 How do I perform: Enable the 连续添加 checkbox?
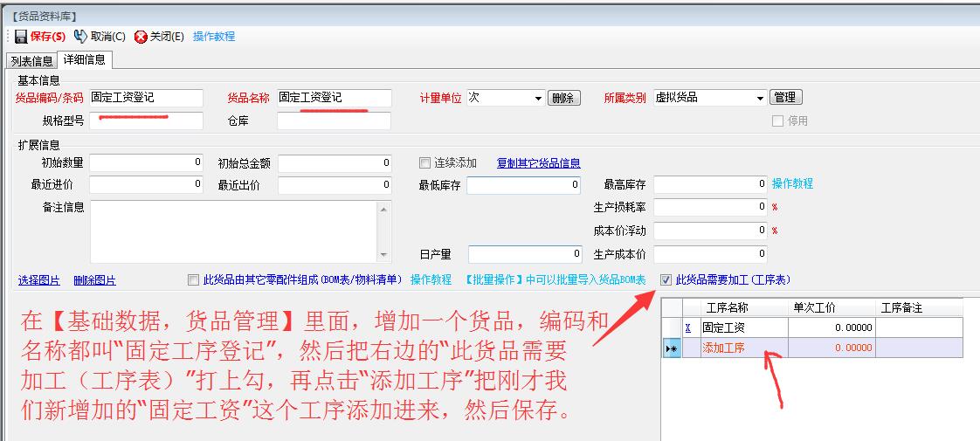425,162
